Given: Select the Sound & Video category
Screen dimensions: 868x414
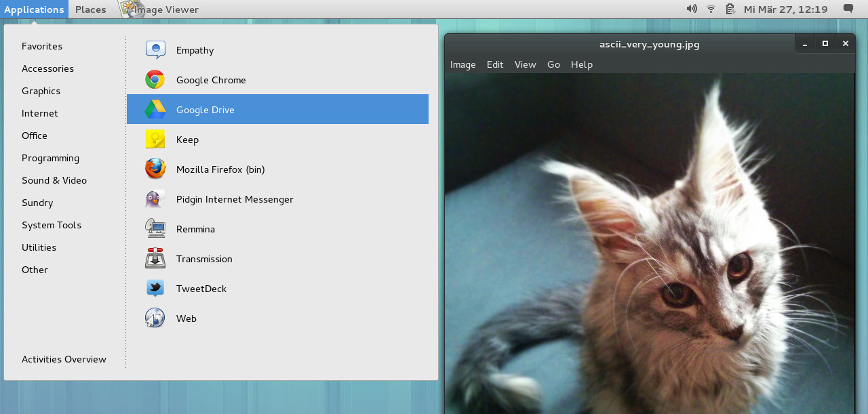Looking at the screenshot, I should [x=54, y=180].
